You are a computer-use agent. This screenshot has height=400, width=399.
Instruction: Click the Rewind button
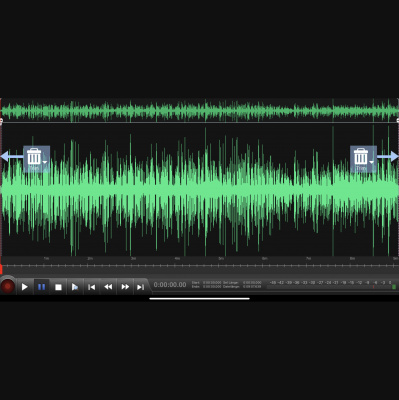(x=108, y=287)
